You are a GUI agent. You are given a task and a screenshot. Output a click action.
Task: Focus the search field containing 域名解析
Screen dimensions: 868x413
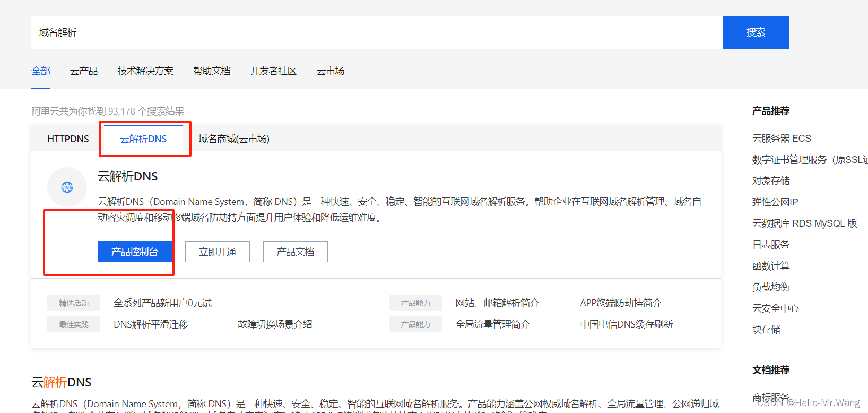(x=377, y=32)
